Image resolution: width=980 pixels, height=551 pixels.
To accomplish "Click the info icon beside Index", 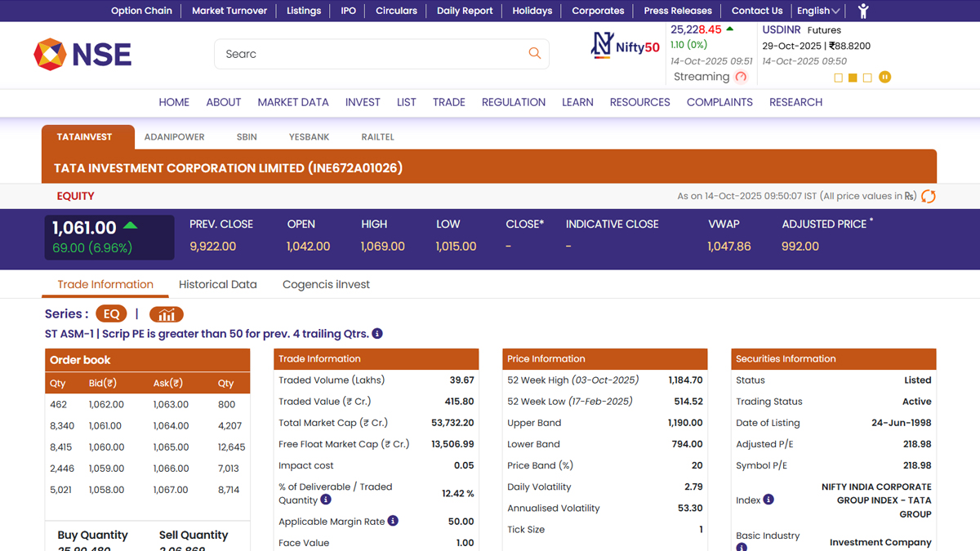I will pyautogui.click(x=768, y=500).
